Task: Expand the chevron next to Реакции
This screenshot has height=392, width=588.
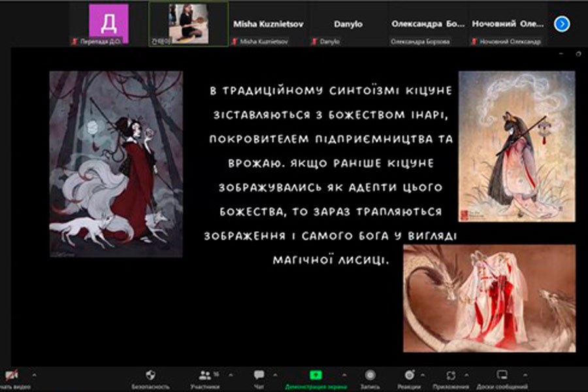Action: [x=423, y=375]
